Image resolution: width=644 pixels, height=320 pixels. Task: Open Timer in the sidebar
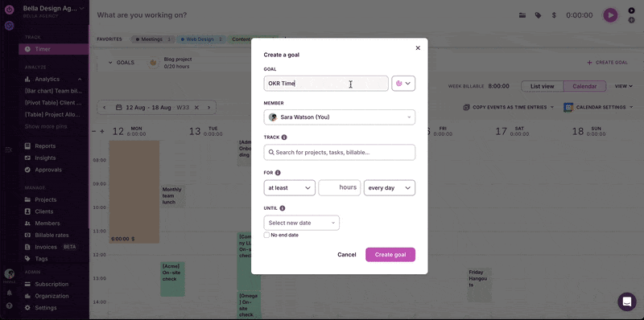(x=53, y=49)
